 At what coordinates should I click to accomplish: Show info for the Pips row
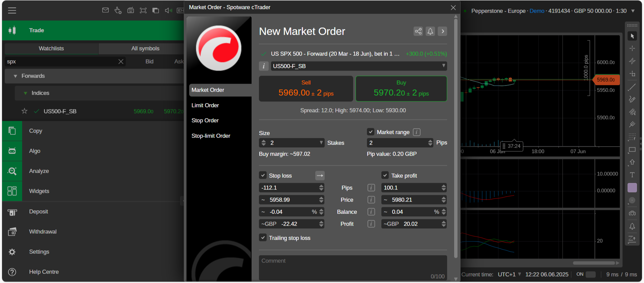(371, 188)
